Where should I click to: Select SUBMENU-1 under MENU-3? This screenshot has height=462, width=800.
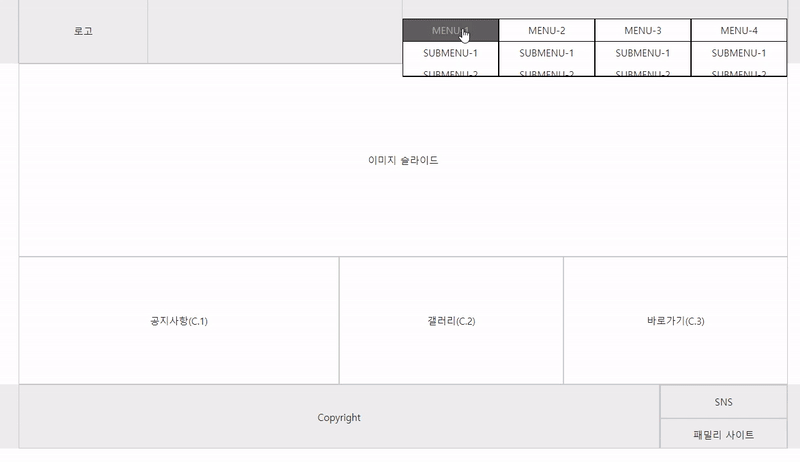pos(643,53)
